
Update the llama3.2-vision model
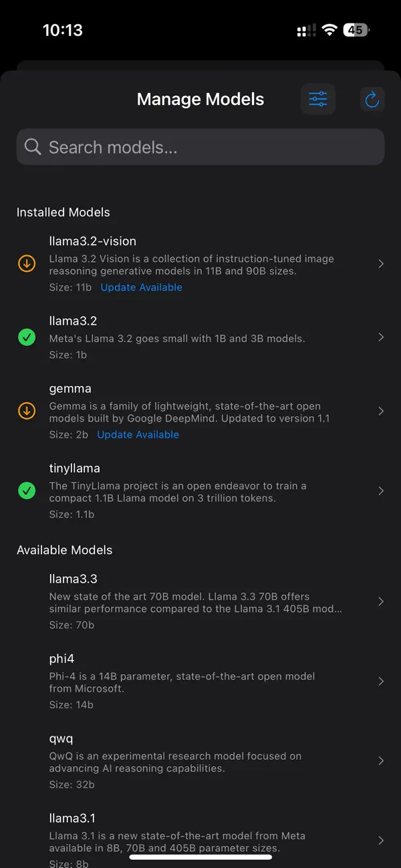coord(141,287)
